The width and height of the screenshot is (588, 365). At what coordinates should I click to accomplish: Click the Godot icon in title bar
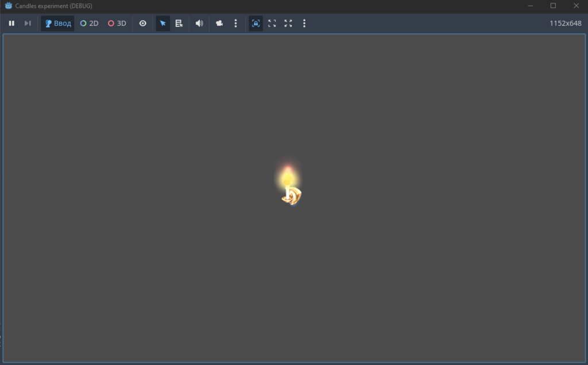(8, 6)
